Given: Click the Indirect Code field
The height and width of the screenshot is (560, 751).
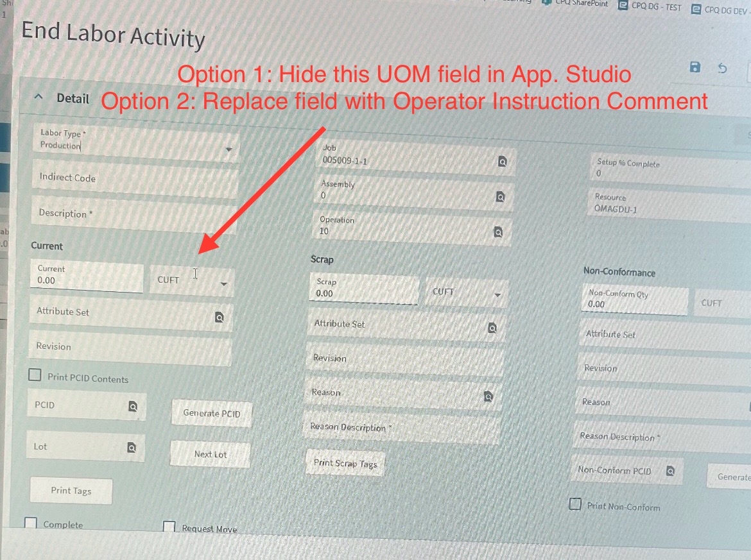Looking at the screenshot, I should click(135, 178).
